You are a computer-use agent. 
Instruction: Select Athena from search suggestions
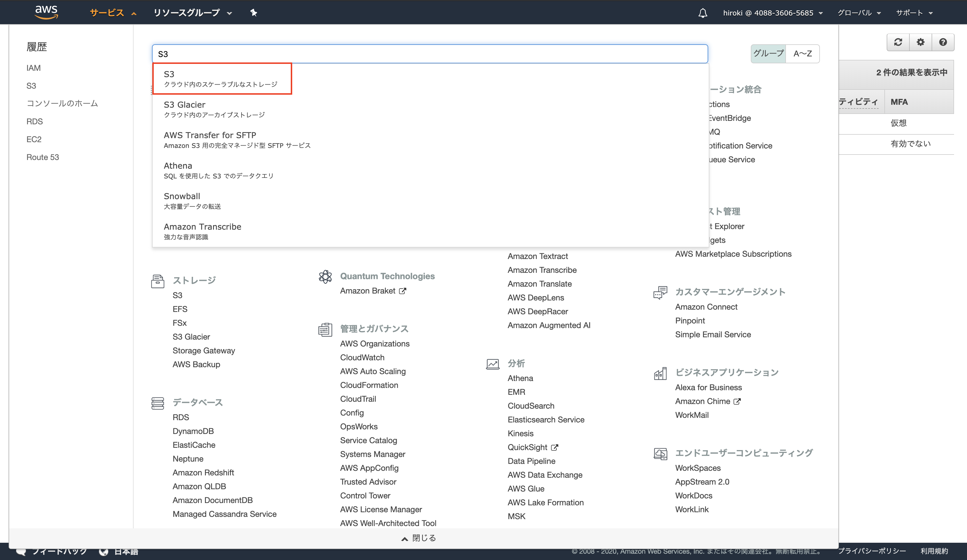[x=178, y=166]
